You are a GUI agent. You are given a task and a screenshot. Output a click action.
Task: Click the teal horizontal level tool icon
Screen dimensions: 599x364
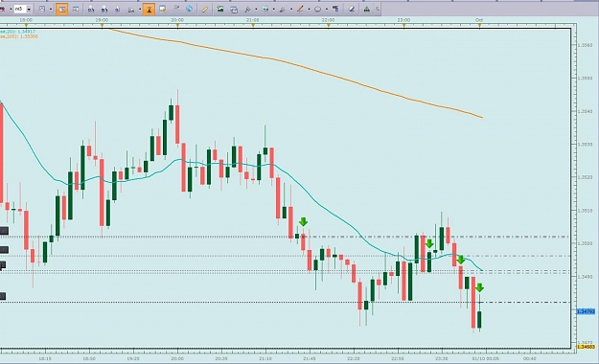tap(265, 10)
